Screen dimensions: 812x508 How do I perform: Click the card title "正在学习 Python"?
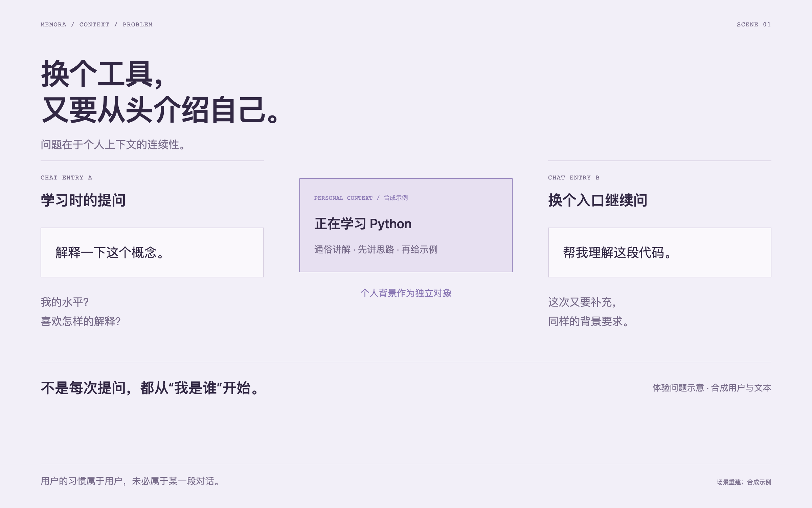(363, 224)
